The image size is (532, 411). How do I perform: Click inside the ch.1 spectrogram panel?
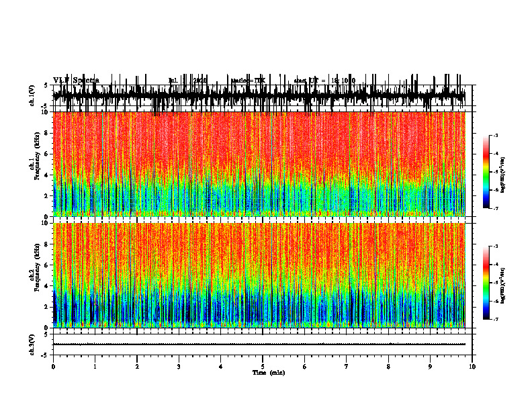259,165
